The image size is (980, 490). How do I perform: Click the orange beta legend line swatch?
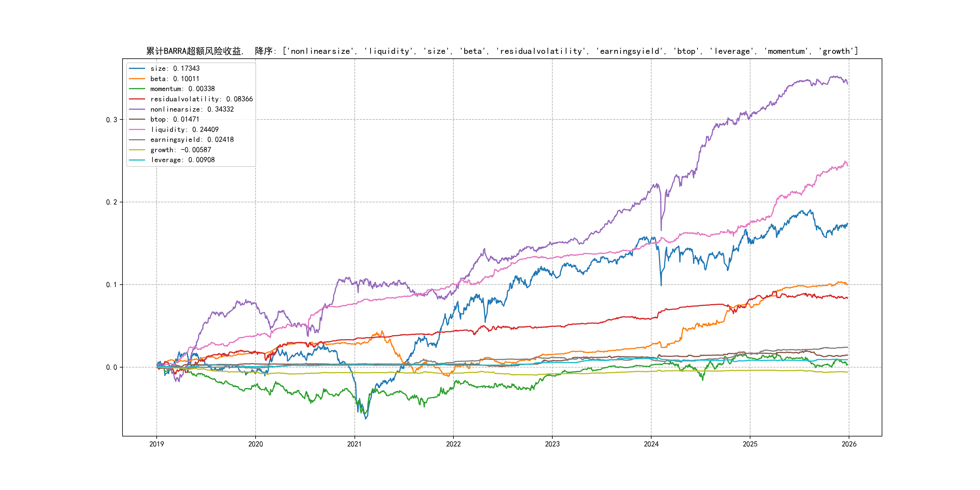[x=137, y=79]
